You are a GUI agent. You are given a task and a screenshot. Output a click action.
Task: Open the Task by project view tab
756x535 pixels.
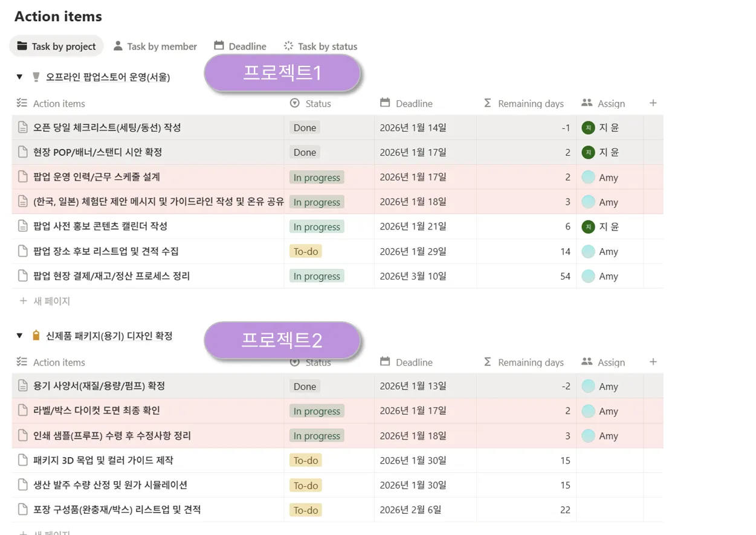(x=56, y=46)
